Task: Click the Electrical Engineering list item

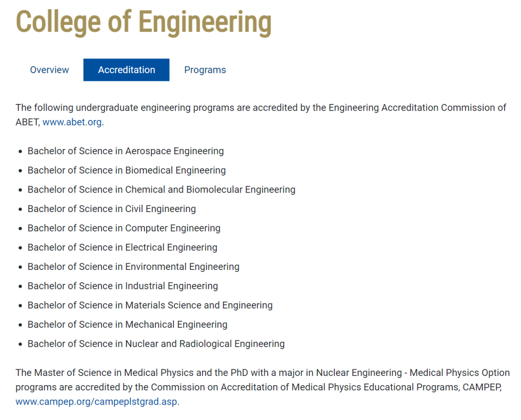Action: (x=123, y=247)
